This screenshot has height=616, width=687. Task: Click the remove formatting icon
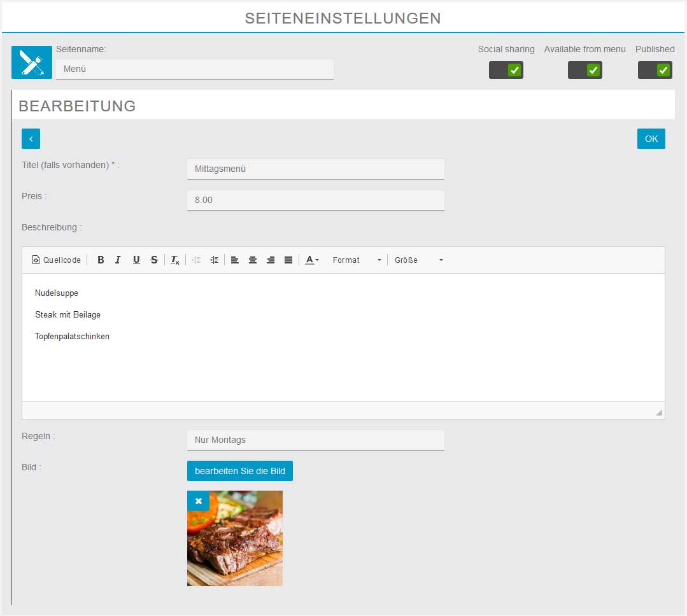tap(175, 260)
